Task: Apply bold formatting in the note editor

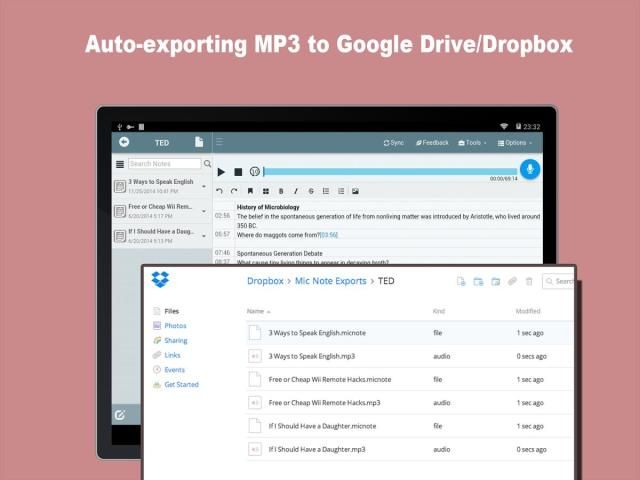Action: point(281,191)
